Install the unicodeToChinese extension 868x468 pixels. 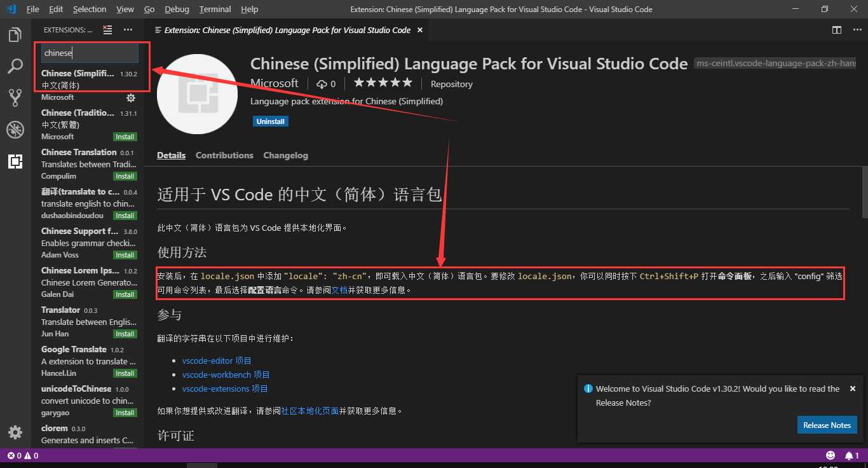coord(125,413)
